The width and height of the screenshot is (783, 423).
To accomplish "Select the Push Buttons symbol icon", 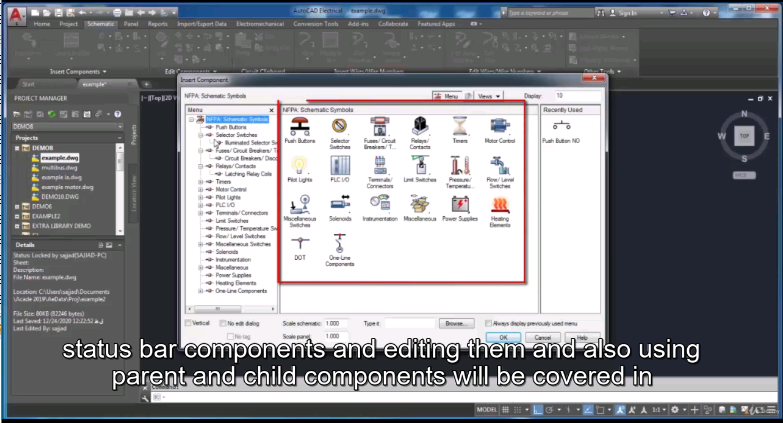I will [x=300, y=126].
